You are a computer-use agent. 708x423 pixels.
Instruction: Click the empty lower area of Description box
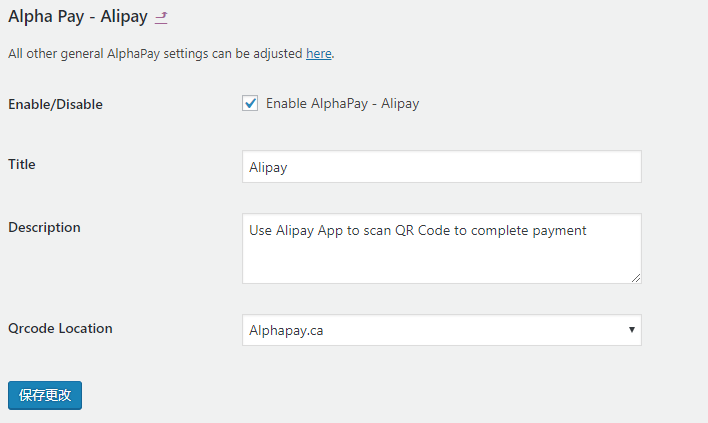442,264
